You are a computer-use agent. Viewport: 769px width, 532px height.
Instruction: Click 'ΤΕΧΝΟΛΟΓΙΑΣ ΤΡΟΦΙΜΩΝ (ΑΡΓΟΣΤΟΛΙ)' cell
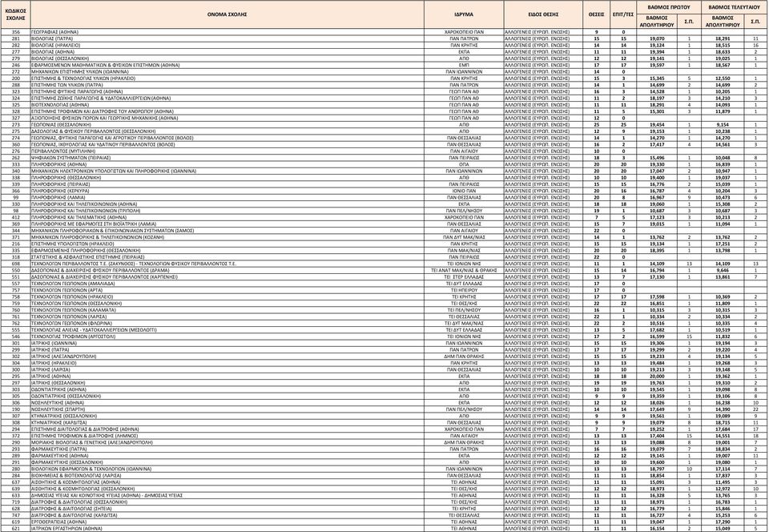point(227,337)
